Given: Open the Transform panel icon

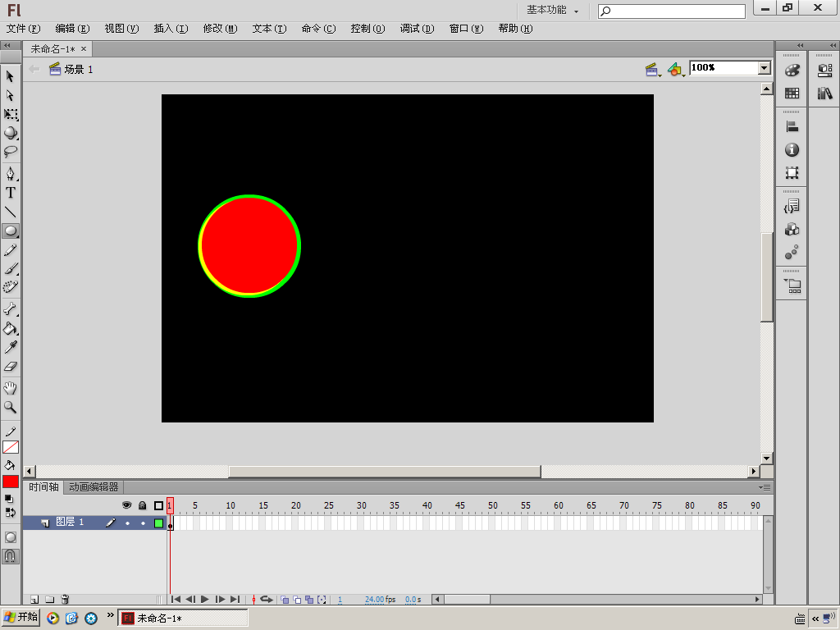Looking at the screenshot, I should coord(792,173).
